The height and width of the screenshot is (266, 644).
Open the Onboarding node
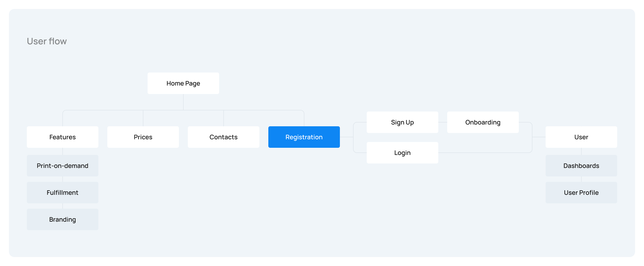(483, 122)
